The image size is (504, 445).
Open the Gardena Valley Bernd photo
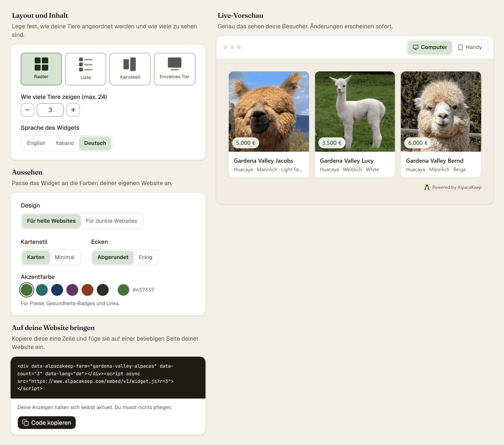[441, 112]
